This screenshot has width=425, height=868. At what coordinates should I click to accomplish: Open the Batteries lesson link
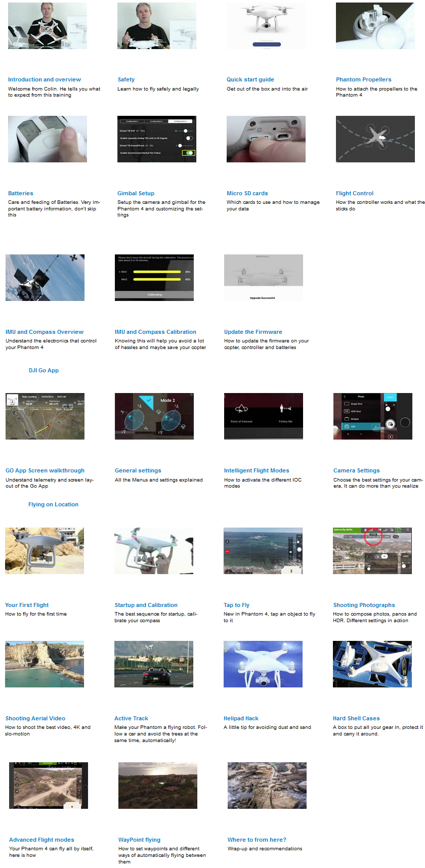(x=21, y=193)
